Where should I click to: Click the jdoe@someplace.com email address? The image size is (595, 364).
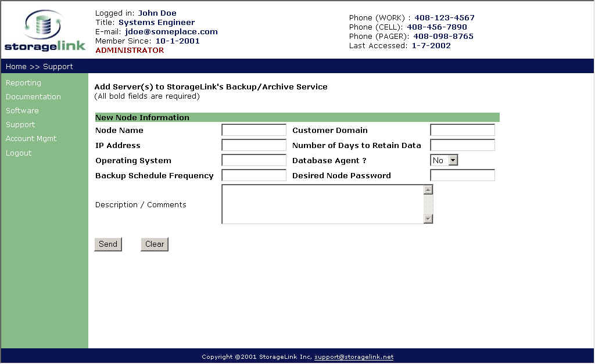coord(171,32)
